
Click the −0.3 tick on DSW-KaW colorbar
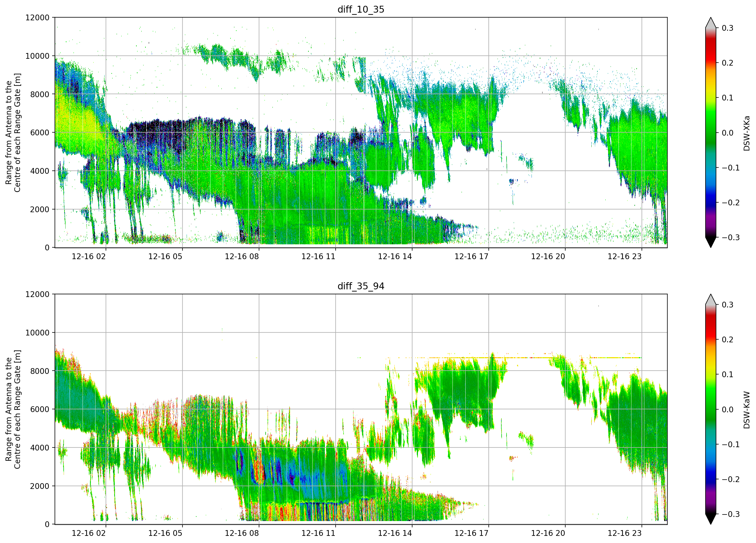point(731,514)
